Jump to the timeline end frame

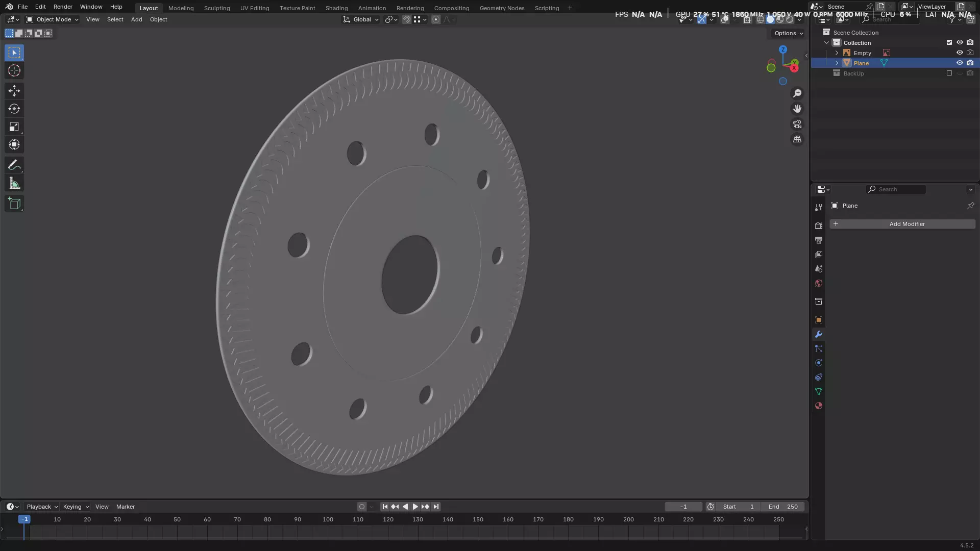pyautogui.click(x=436, y=507)
